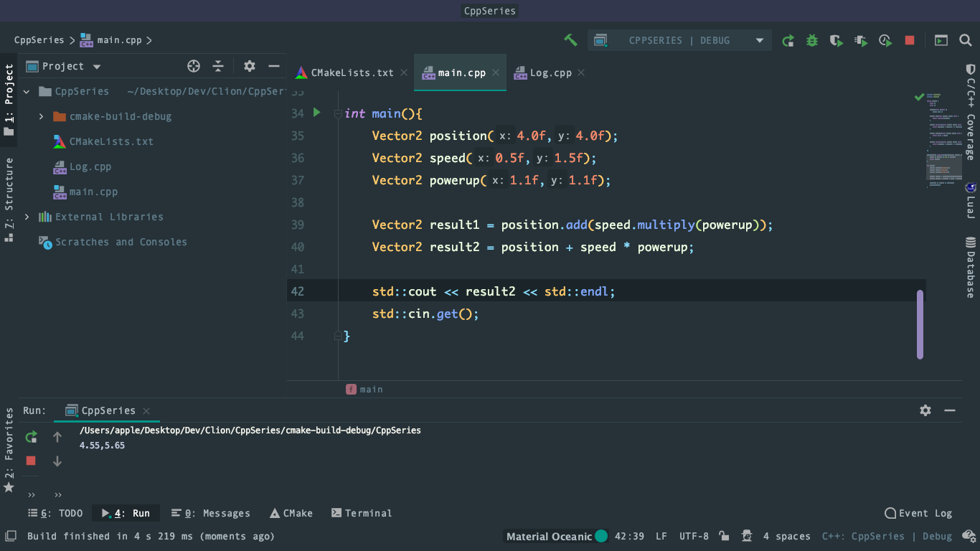The image size is (980, 551).
Task: Rerun from the Run panel green arrow
Action: tap(31, 437)
